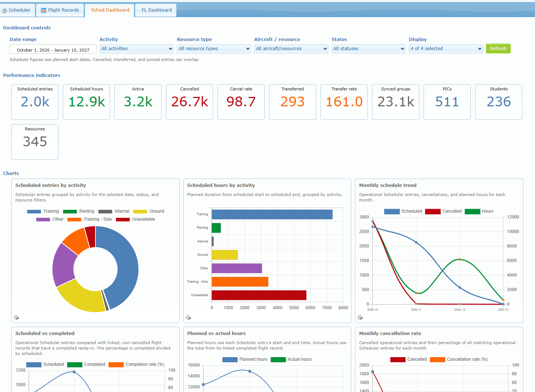Image resolution: width=535 pixels, height=392 pixels.
Task: Click the orange Training - Solo bar
Action: tap(240, 282)
